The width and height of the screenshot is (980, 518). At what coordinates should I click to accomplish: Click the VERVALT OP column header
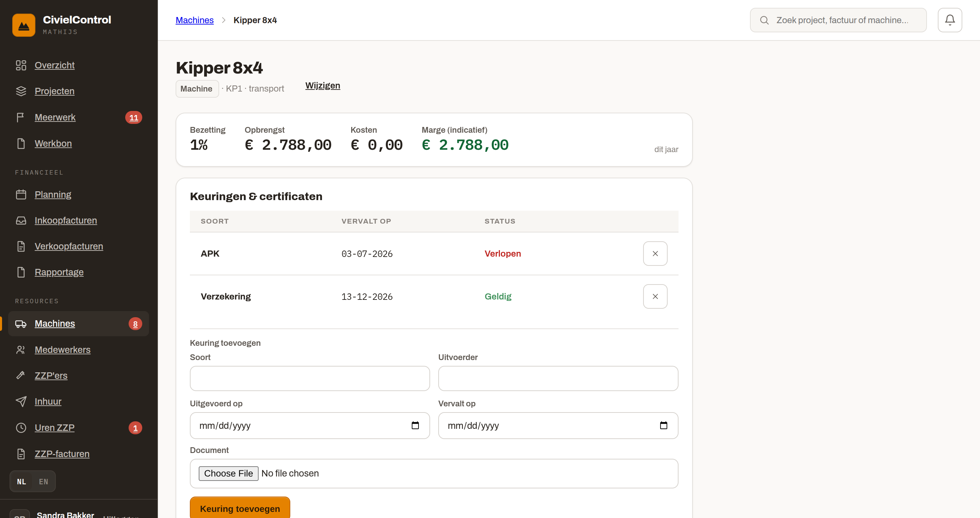(366, 221)
